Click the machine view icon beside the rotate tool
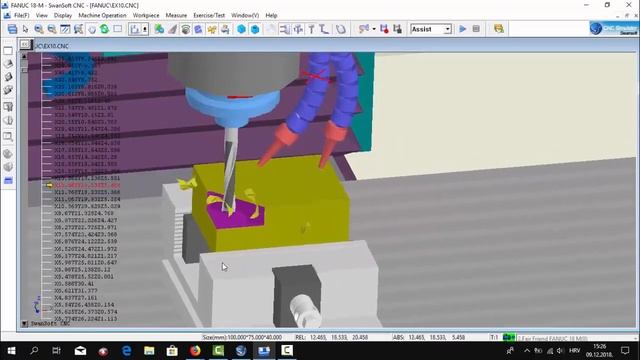Image resolution: width=640 pixels, height=360 pixels. coord(78,29)
